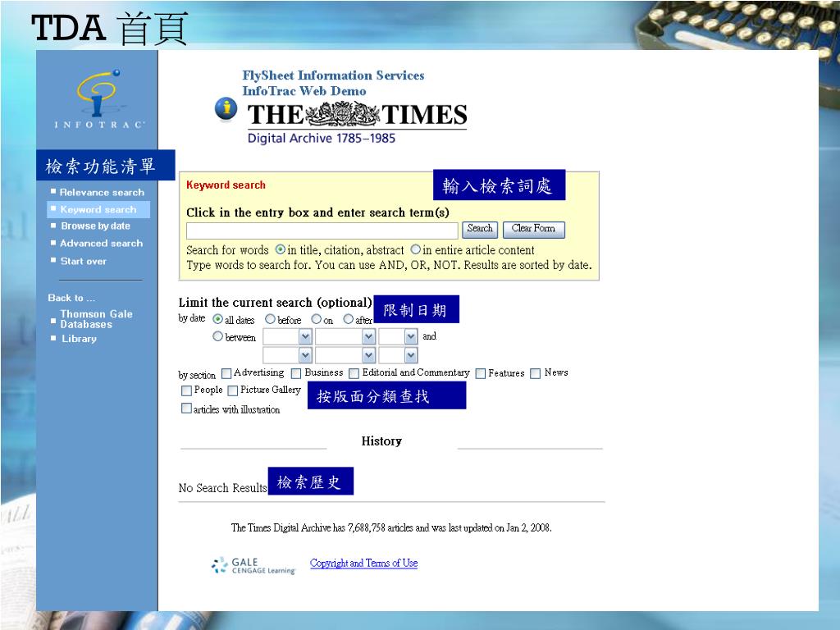Viewport: 840px width, 630px height.
Task: Select 'in entire article content' radio
Action: 416,249
